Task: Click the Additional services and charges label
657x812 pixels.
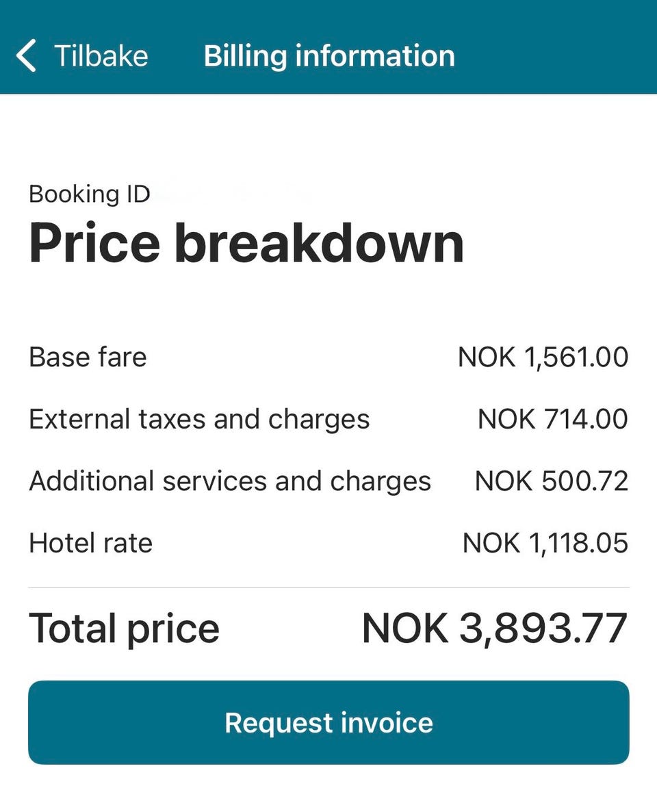Action: coord(230,481)
